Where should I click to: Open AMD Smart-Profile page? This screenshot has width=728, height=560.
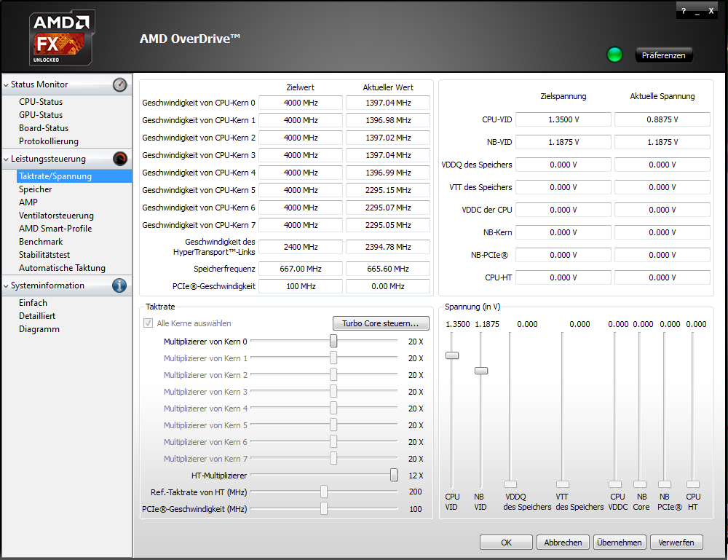tap(55, 228)
